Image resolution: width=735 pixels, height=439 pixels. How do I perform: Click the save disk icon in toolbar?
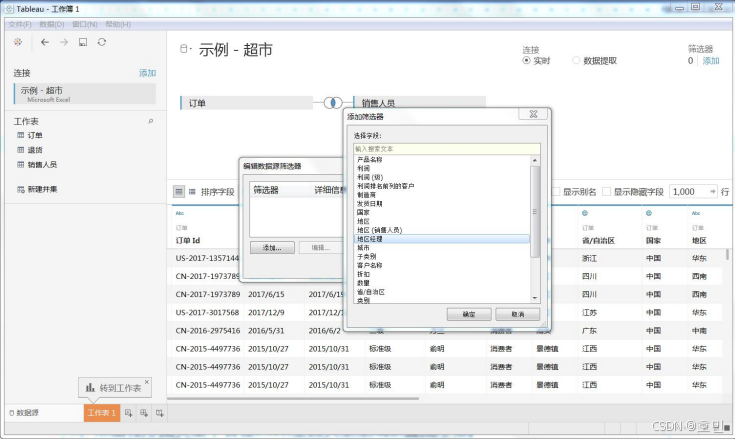83,42
